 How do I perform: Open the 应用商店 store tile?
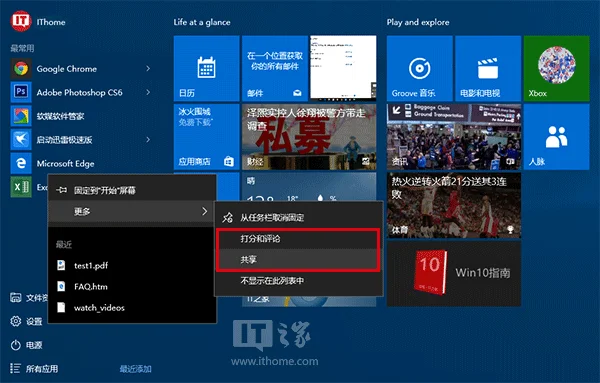click(x=207, y=137)
